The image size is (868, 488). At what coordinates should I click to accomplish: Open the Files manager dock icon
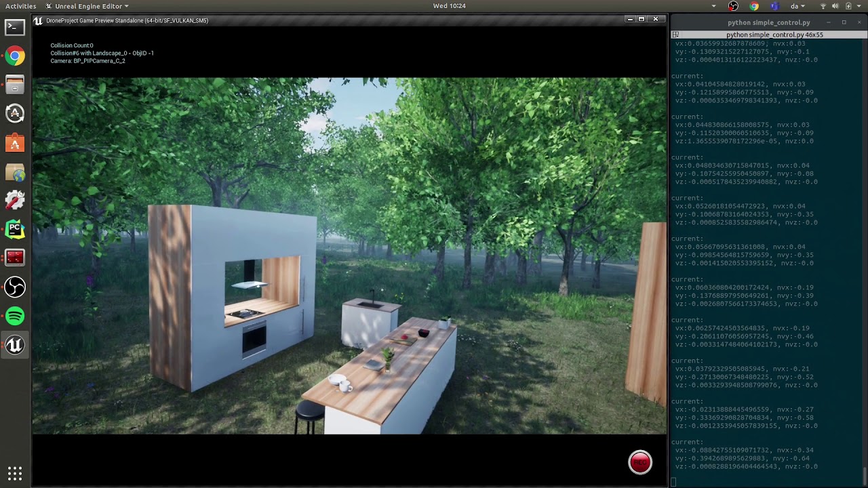15,85
